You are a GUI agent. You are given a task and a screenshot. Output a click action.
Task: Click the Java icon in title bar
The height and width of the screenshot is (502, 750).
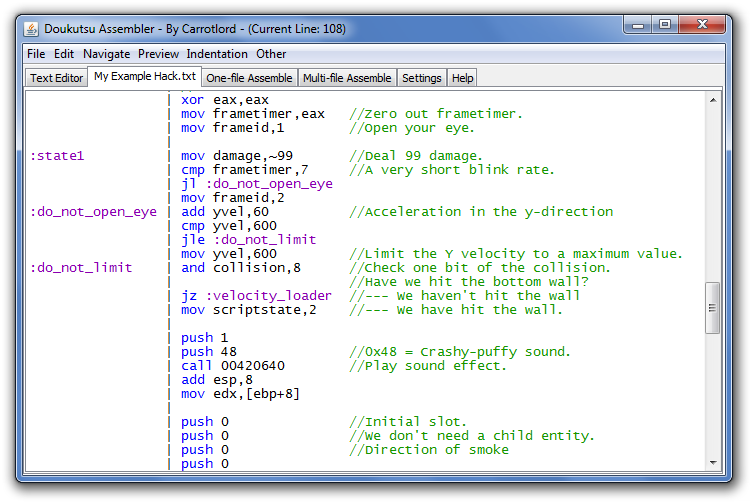(x=31, y=29)
